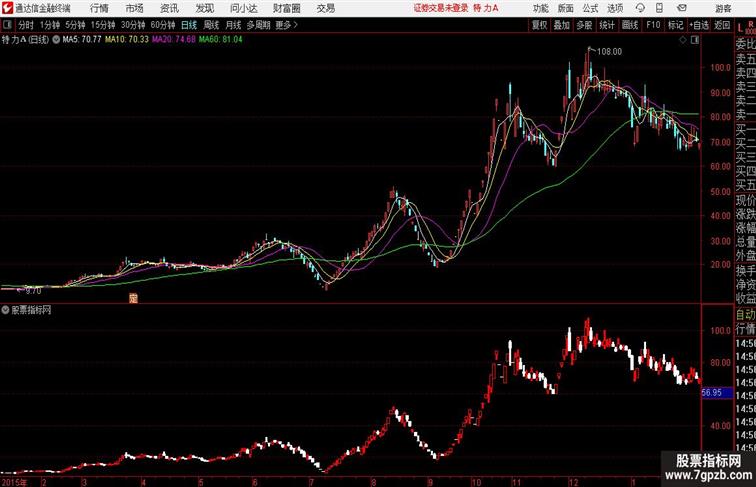Click +自选 to add to watchlist

point(699,25)
